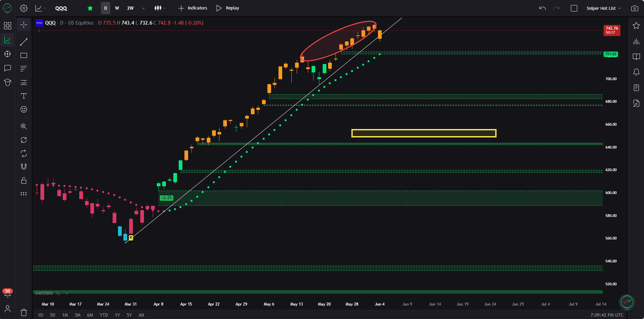Viewport: 644px width, 319px height.
Task: Click the app logo in top-left corner
Action: 8,8
